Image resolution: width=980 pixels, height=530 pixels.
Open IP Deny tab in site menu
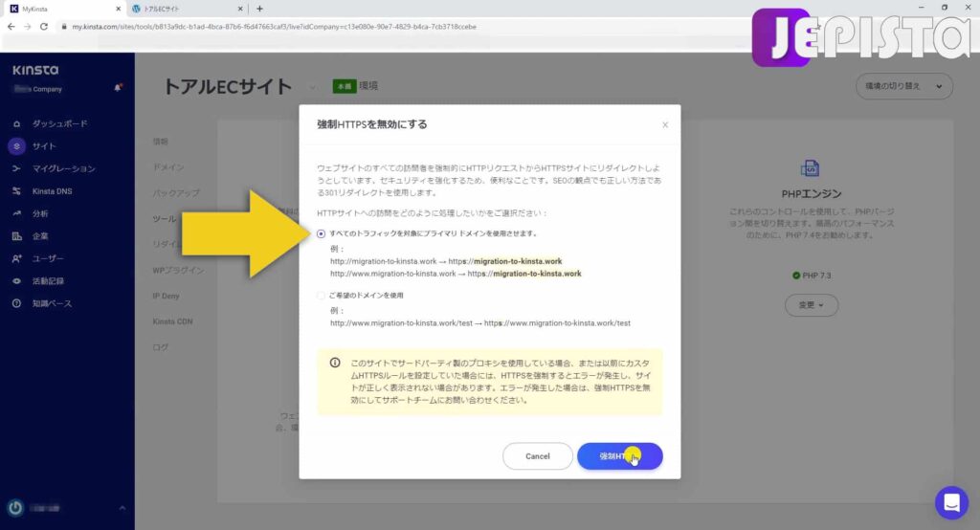click(x=166, y=296)
